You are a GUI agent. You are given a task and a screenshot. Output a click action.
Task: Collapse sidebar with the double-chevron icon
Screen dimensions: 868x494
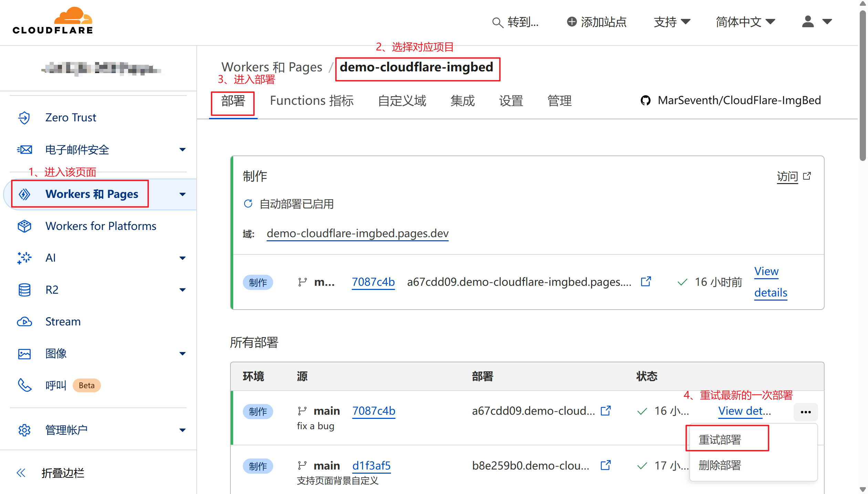(21, 473)
